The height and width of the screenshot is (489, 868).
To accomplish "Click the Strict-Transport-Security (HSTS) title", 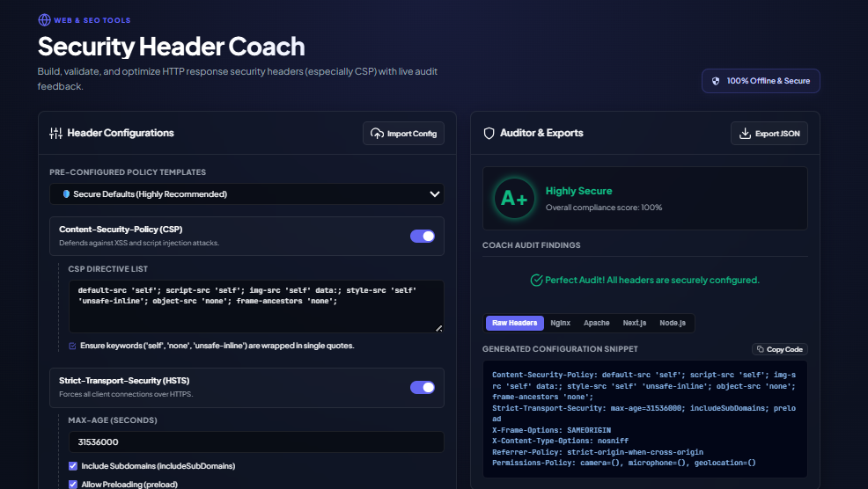I will click(x=124, y=381).
